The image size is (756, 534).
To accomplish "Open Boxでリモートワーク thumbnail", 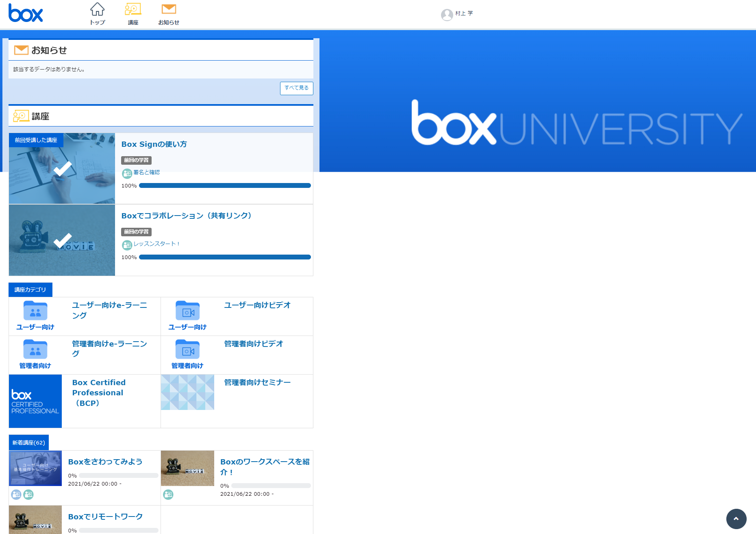I will click(35, 520).
